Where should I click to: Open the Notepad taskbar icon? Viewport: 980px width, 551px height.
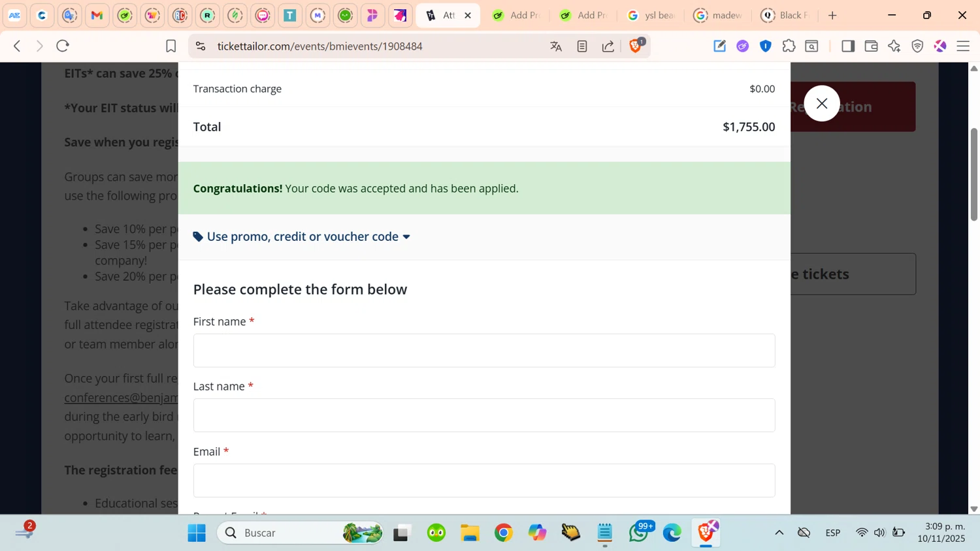(605, 533)
